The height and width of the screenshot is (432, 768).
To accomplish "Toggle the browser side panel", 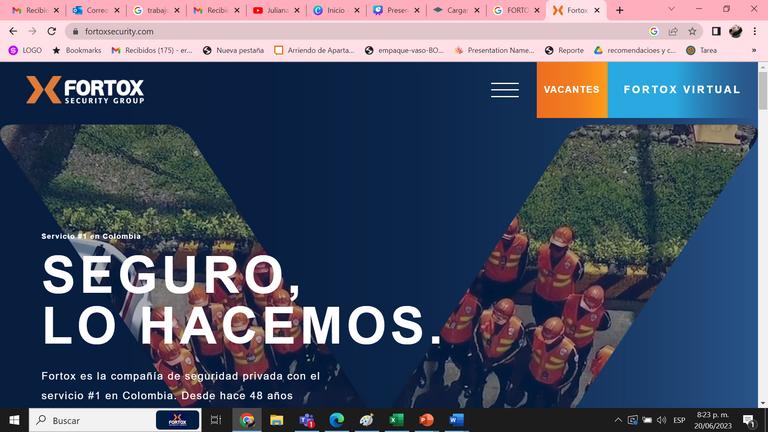I will tap(716, 31).
